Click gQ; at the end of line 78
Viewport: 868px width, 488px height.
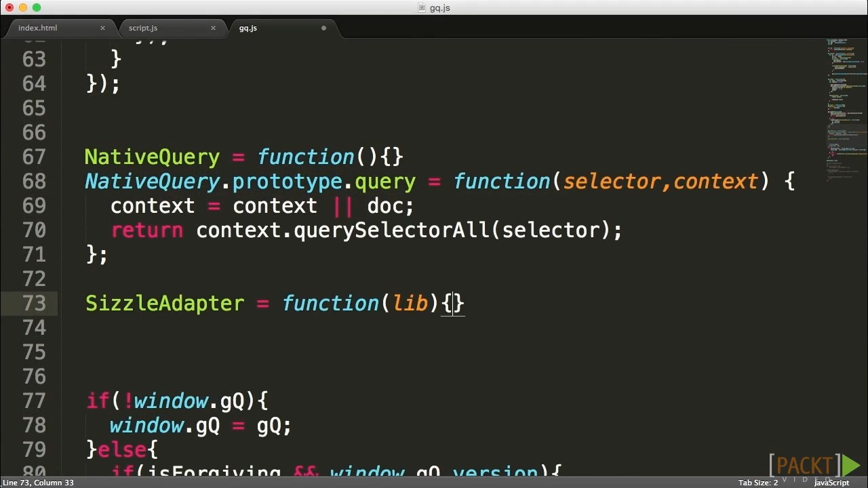pos(274,426)
